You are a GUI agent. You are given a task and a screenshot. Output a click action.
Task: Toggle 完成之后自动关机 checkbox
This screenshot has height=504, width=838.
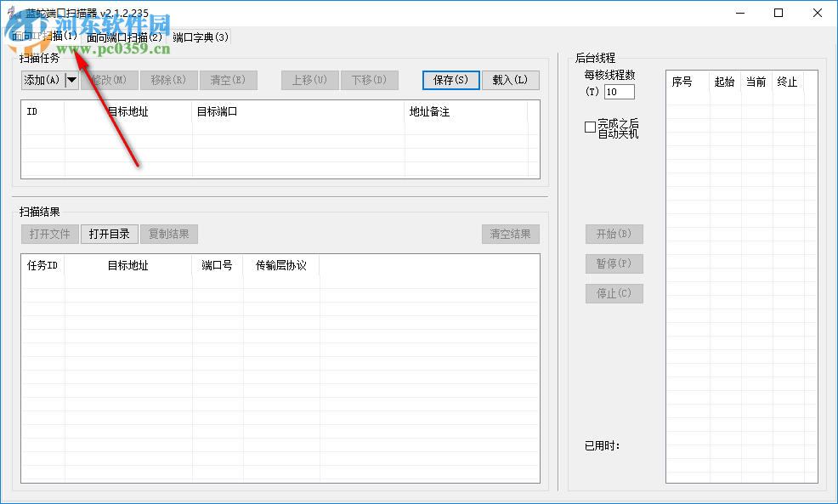coord(590,127)
